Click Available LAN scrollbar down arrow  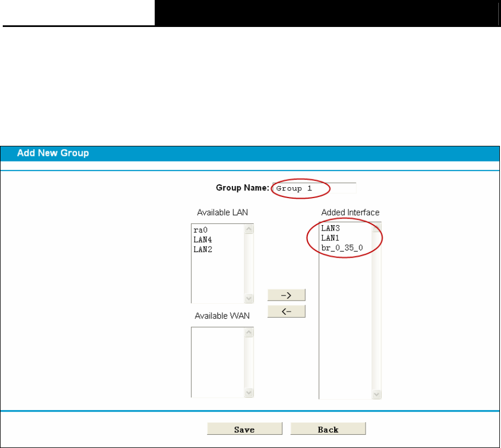249,298
